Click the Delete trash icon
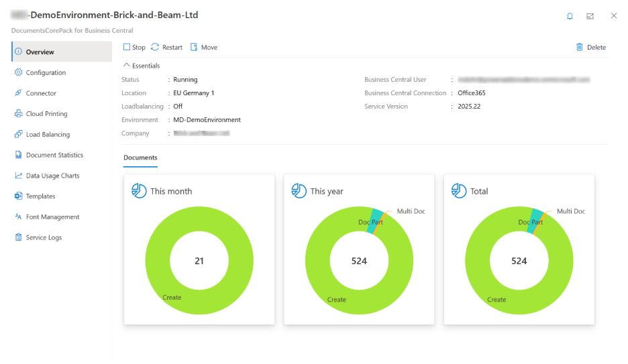Viewport: 628px width, 364px height. point(579,47)
